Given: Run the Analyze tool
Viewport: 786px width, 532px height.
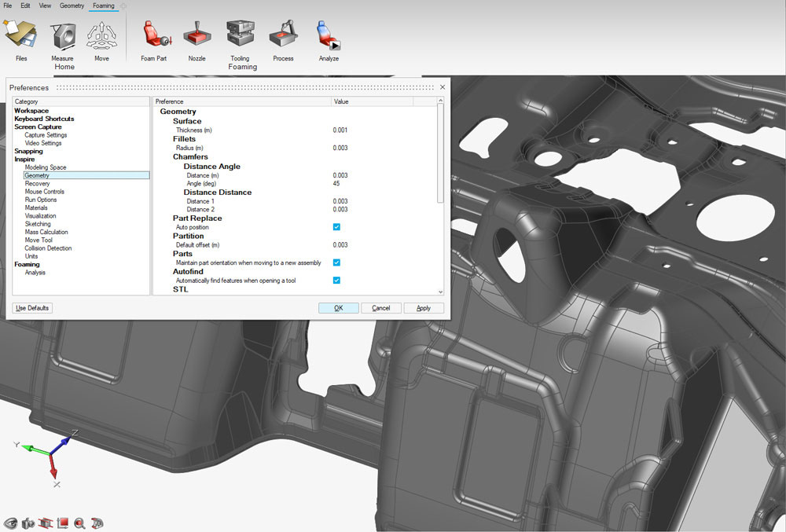Looking at the screenshot, I should pos(329,37).
